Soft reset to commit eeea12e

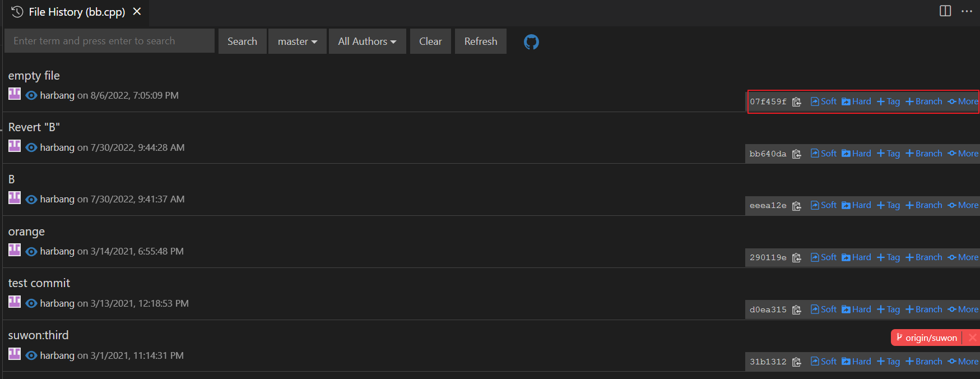(x=824, y=205)
